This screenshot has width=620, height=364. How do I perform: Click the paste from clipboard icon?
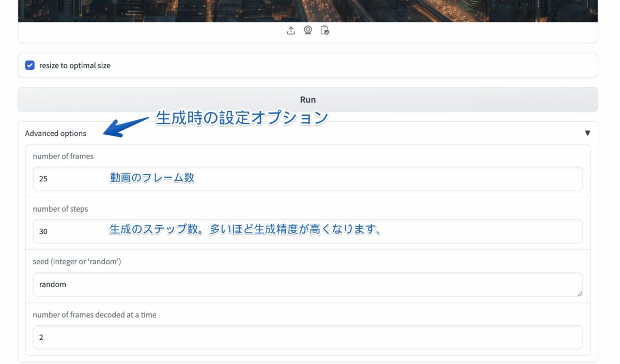pos(325,30)
